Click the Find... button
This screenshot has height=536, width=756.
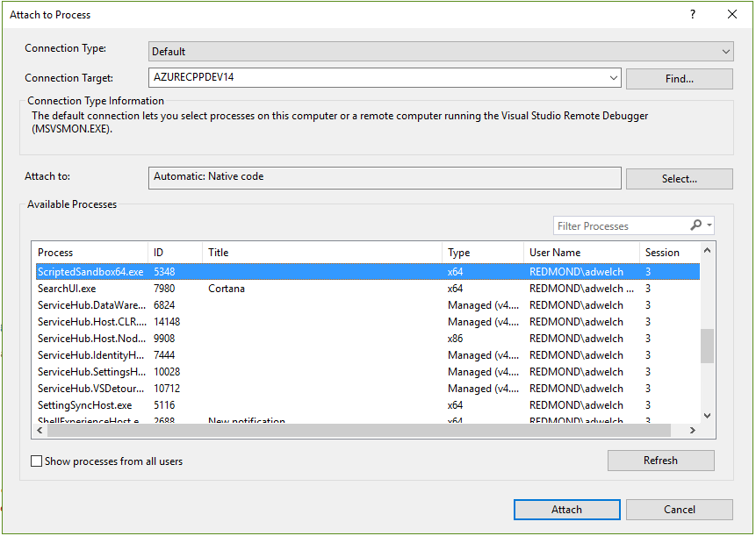(679, 79)
